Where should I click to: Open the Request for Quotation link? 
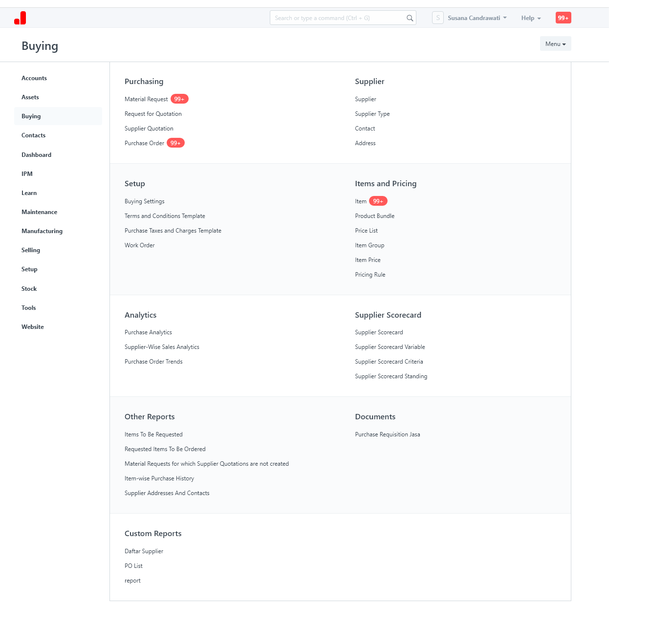153,114
